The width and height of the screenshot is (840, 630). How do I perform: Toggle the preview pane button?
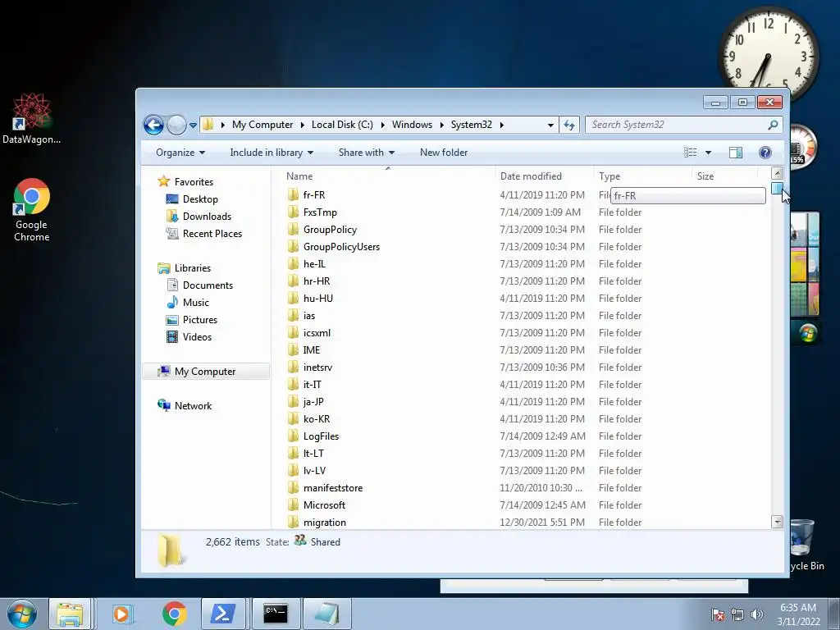(736, 153)
